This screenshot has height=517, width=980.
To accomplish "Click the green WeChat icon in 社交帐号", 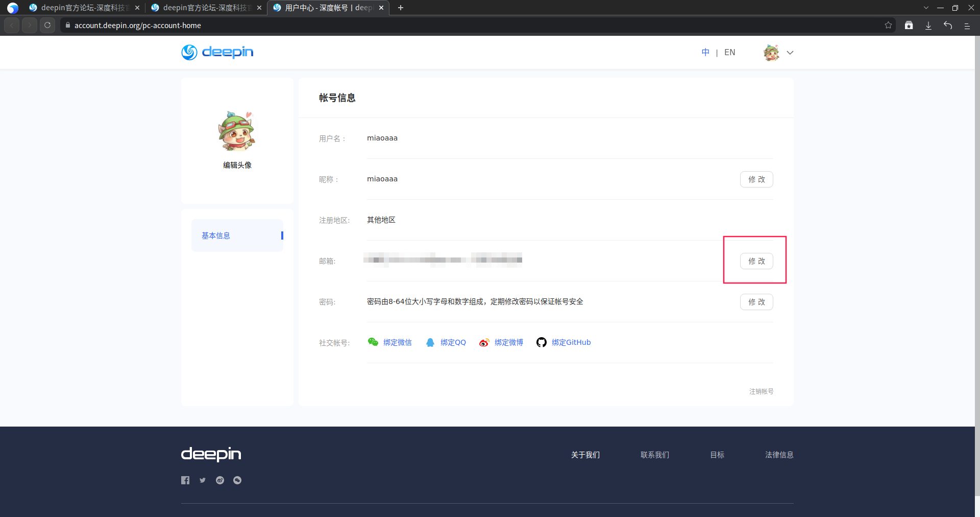I will [373, 342].
